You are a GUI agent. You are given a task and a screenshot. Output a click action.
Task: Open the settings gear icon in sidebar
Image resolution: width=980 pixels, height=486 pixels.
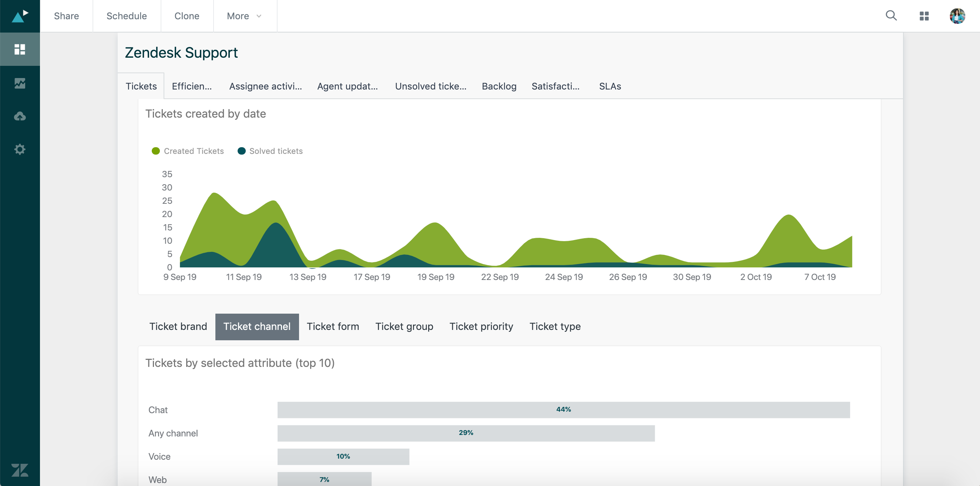[x=19, y=149]
